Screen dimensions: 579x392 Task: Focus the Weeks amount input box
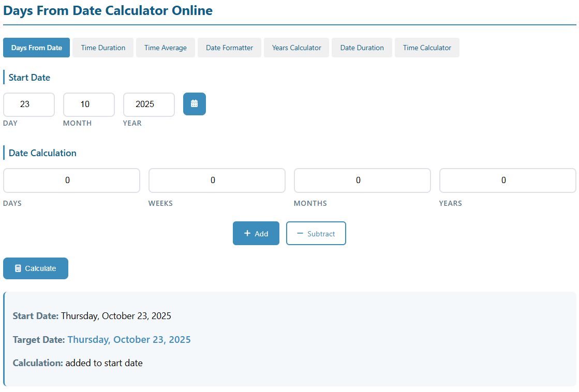pyautogui.click(x=217, y=180)
